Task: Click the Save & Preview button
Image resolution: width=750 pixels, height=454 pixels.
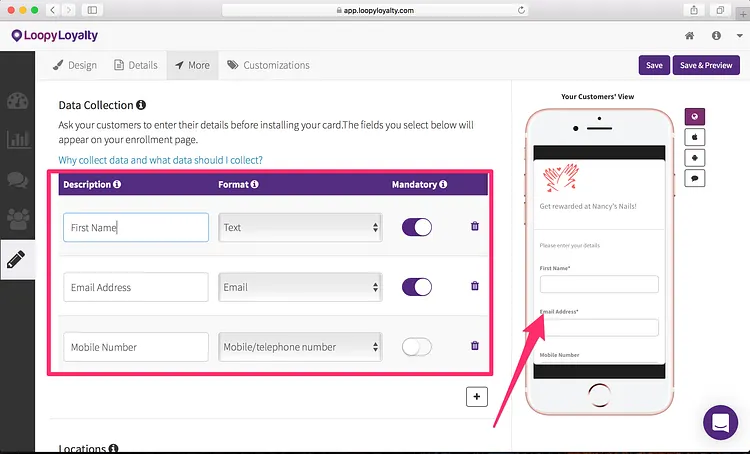Action: point(706,65)
